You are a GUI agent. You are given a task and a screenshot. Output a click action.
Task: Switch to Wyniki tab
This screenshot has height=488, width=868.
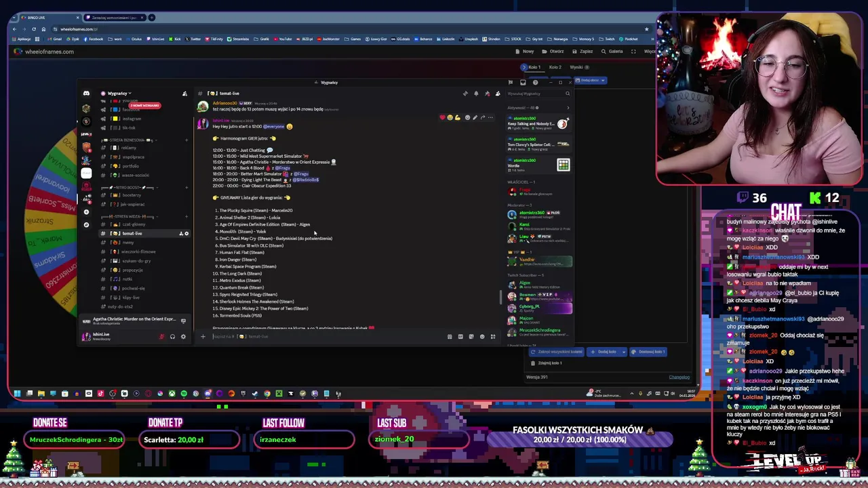(579, 67)
